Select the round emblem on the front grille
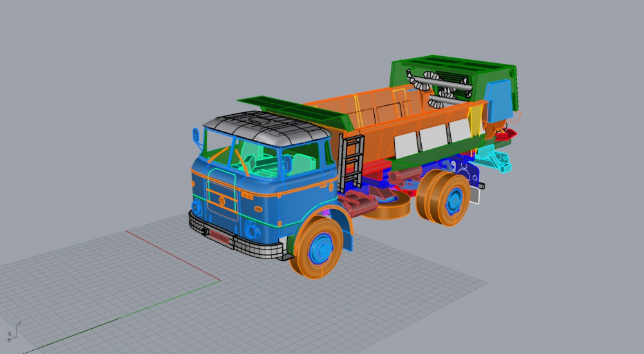This screenshot has height=354, width=644. click(x=222, y=201)
